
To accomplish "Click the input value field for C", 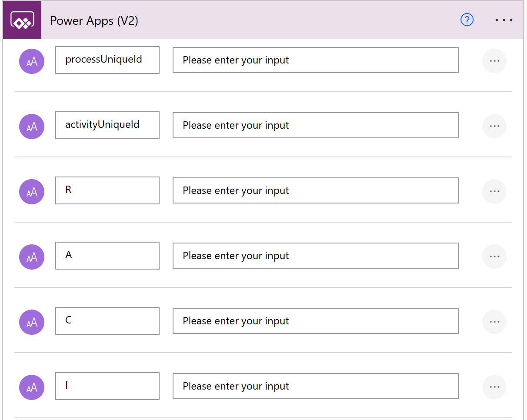I will point(315,321).
